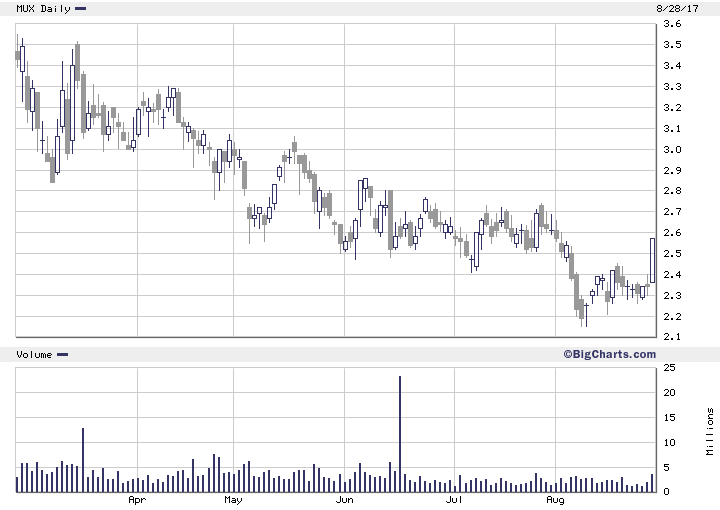Screen dimensions: 720x510
Task: Click the tall March volume bar near 13 million
Action: pos(83,460)
